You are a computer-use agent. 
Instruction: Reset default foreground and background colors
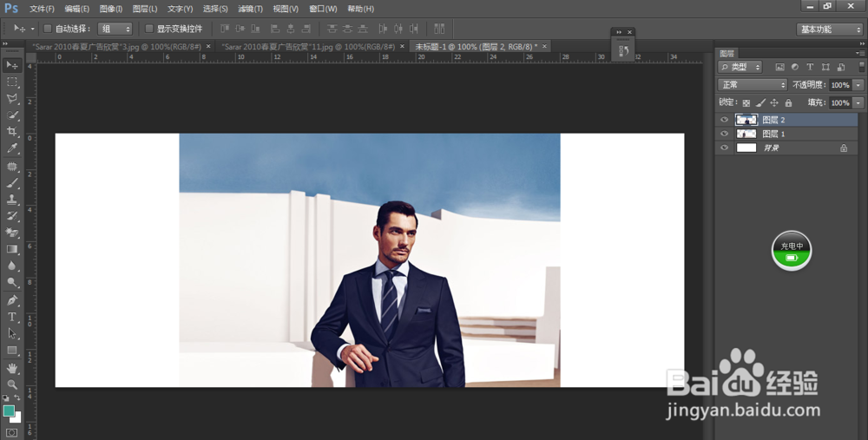click(x=5, y=397)
